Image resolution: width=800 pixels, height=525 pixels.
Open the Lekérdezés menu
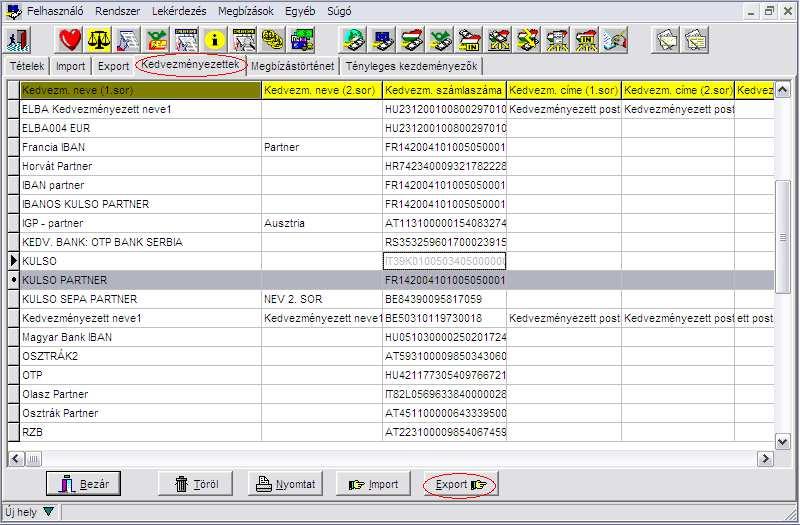point(179,11)
